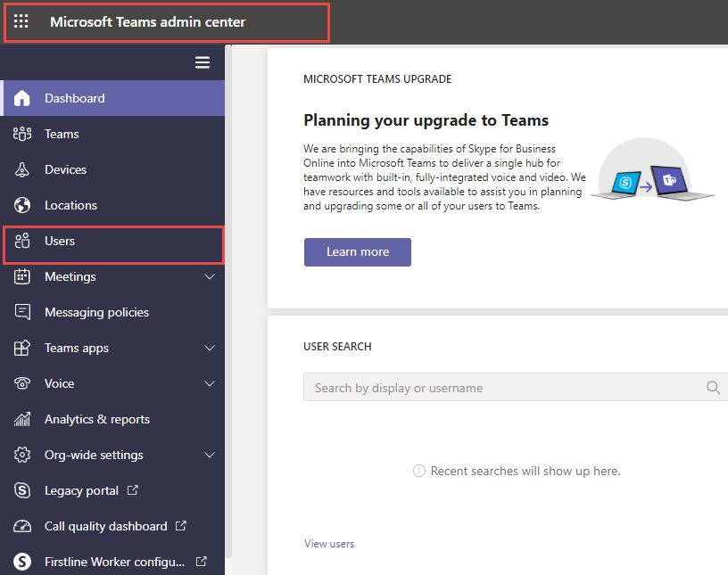
Task: Open Call quality dashboard link
Action: (112, 526)
